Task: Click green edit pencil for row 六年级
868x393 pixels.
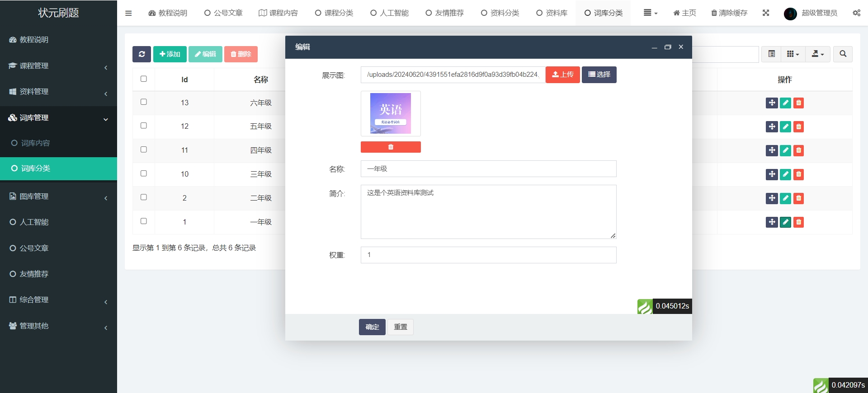Action: click(785, 103)
